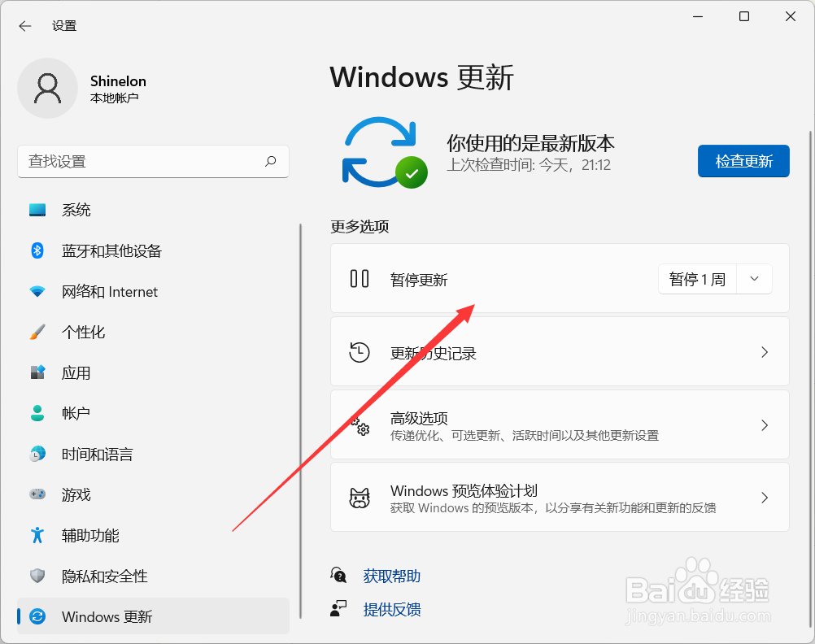Click the large update status sync icon
Screen dimensions: 815x644
(x=385, y=153)
